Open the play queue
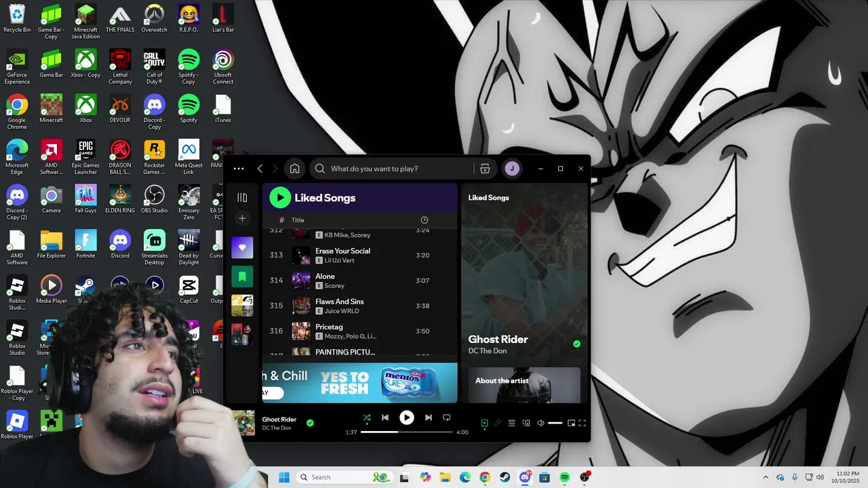This screenshot has width=868, height=488. 512,423
